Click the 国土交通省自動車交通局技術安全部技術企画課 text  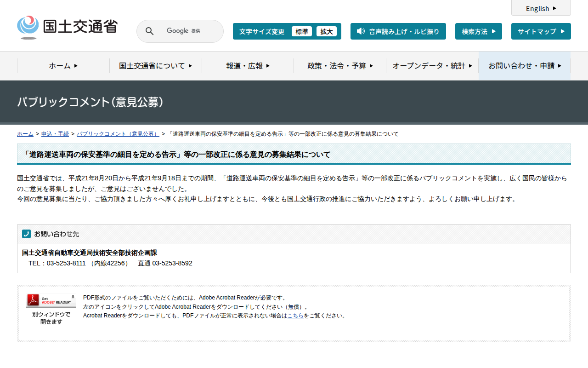pyautogui.click(x=90, y=253)
